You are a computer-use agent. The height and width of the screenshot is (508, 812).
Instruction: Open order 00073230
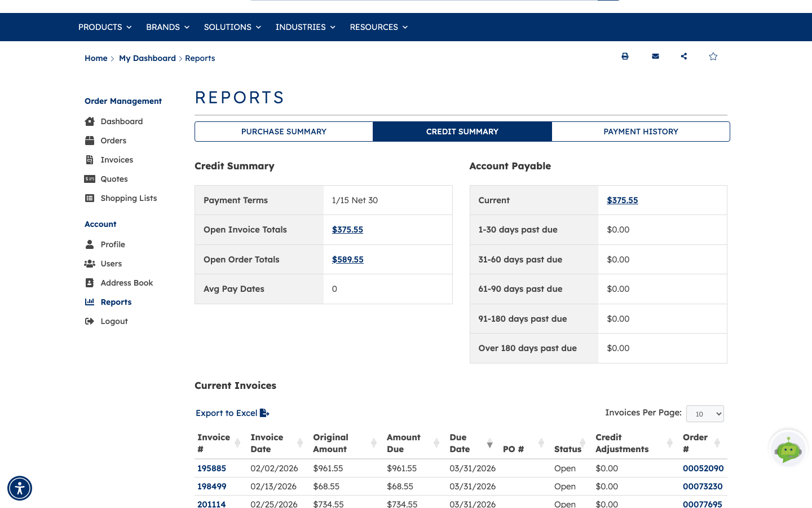pos(703,487)
